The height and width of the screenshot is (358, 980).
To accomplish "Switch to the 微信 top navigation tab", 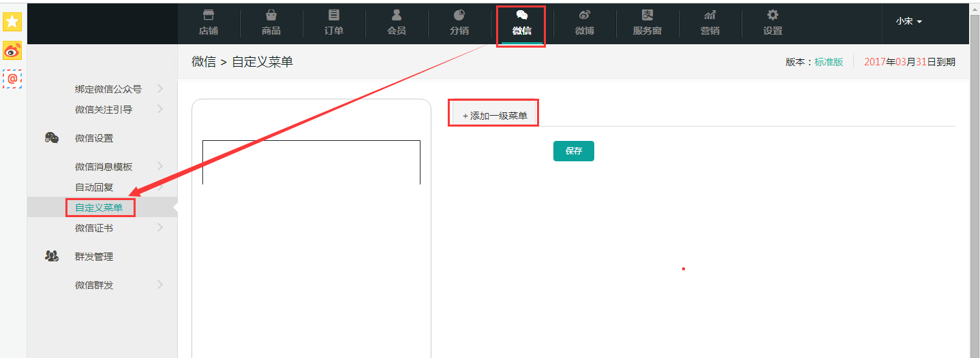I will (x=522, y=24).
